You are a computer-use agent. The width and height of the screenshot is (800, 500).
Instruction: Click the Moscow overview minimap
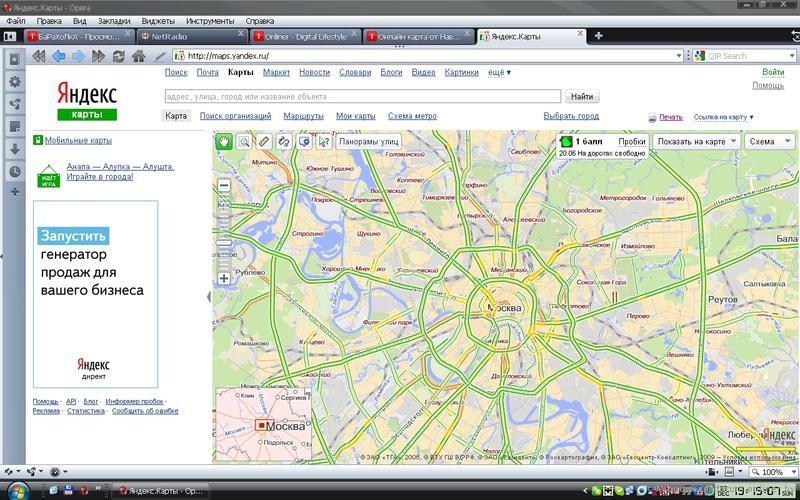point(263,425)
